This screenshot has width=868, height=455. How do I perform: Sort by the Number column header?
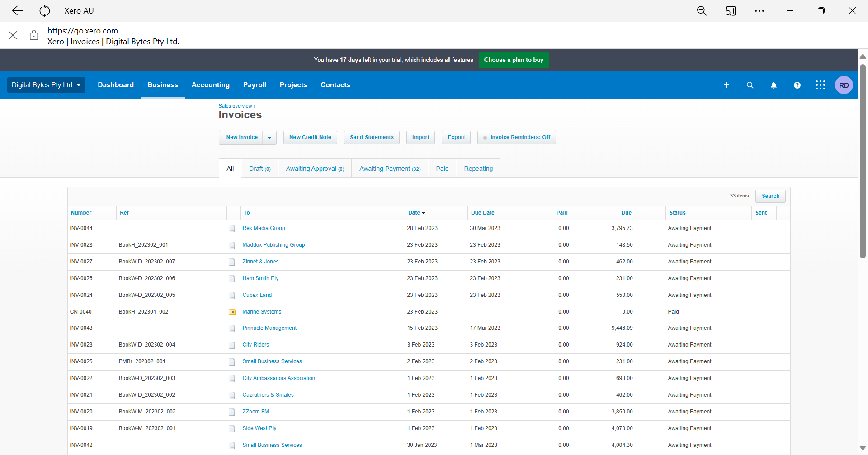[81, 213]
